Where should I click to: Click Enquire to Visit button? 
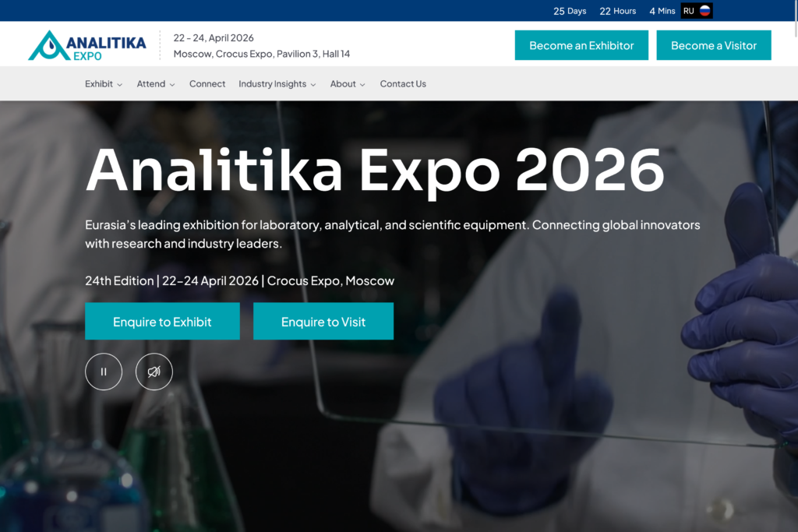(323, 322)
